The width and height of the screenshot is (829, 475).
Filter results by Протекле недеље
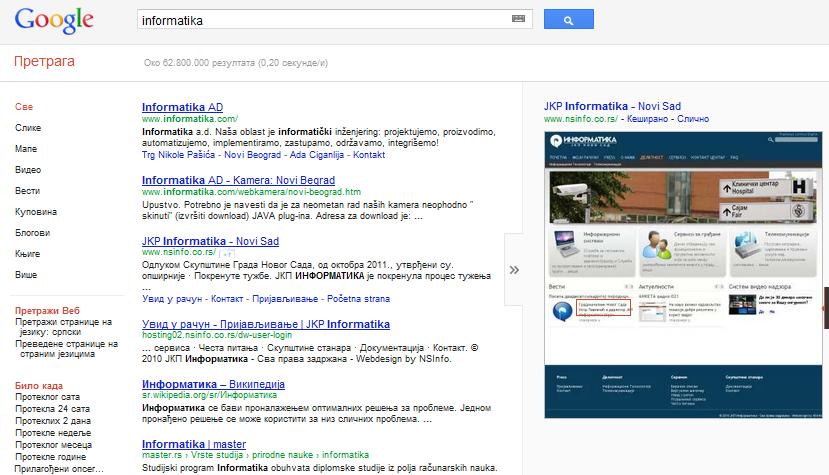pyautogui.click(x=53, y=433)
